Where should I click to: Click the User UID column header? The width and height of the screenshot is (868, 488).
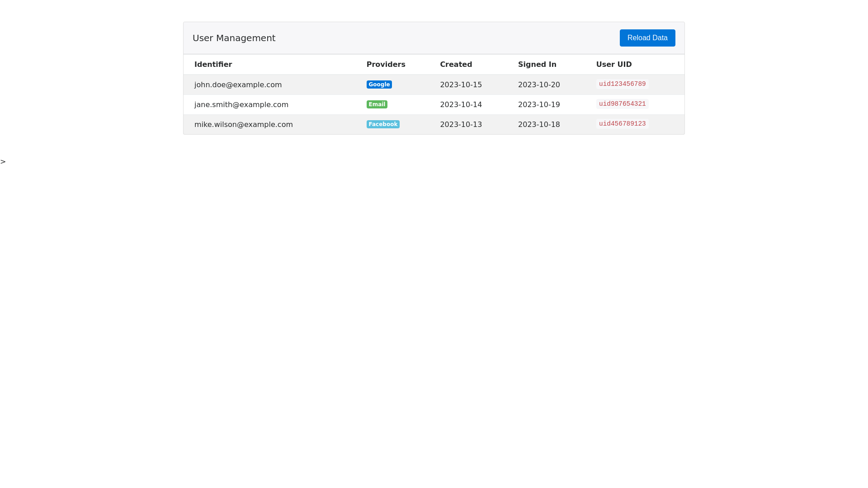pyautogui.click(x=613, y=65)
